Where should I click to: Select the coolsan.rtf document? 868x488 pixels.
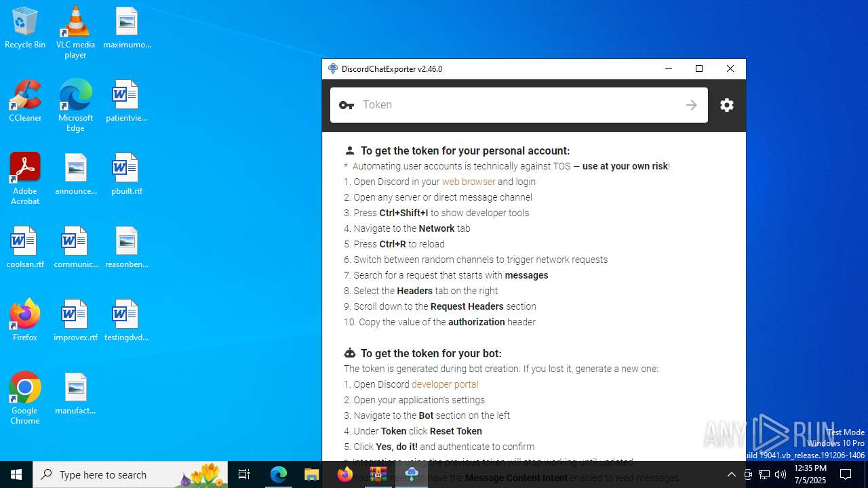coord(25,248)
